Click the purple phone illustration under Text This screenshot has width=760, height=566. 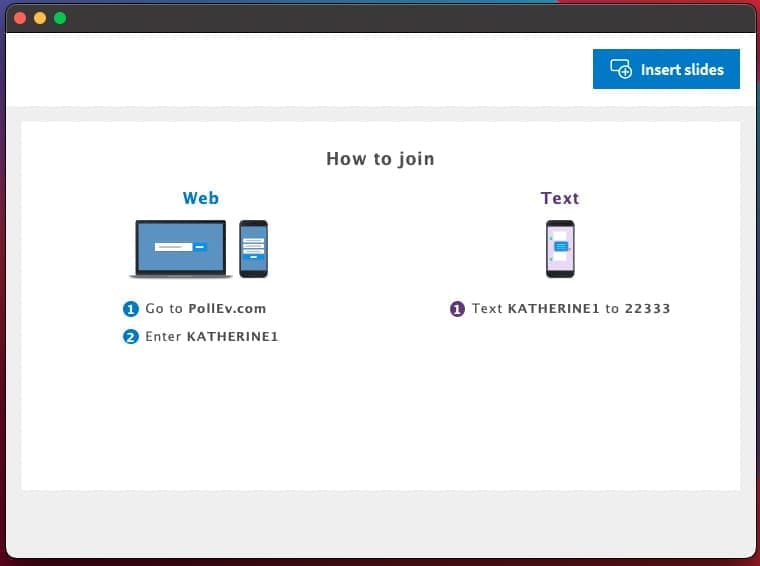560,249
